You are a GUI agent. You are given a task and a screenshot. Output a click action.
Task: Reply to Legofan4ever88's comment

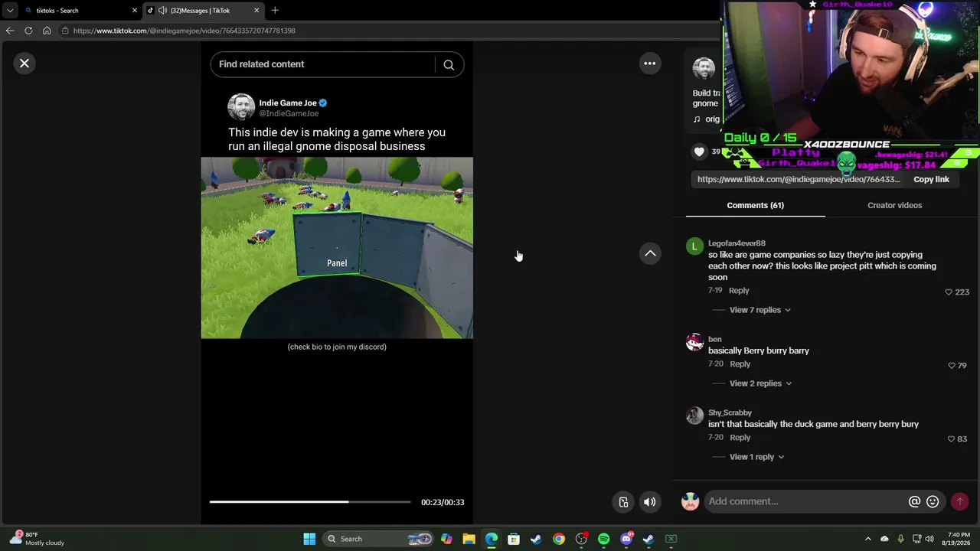[x=739, y=291]
